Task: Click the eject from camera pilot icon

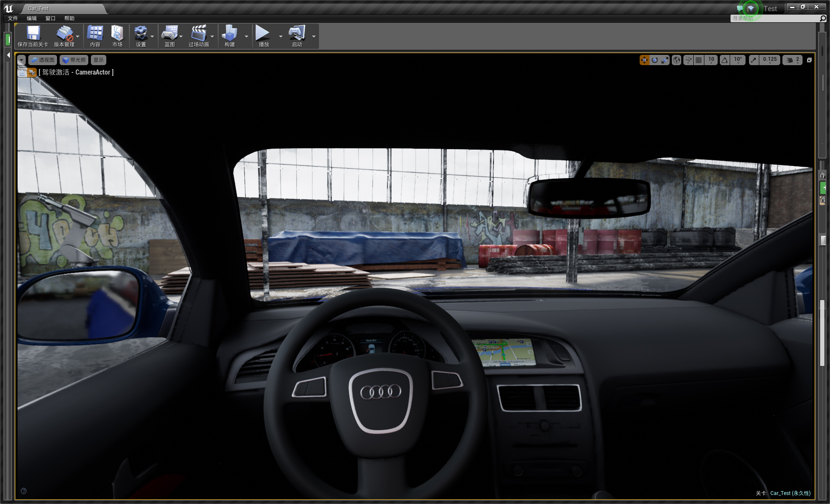Action: pos(22,72)
